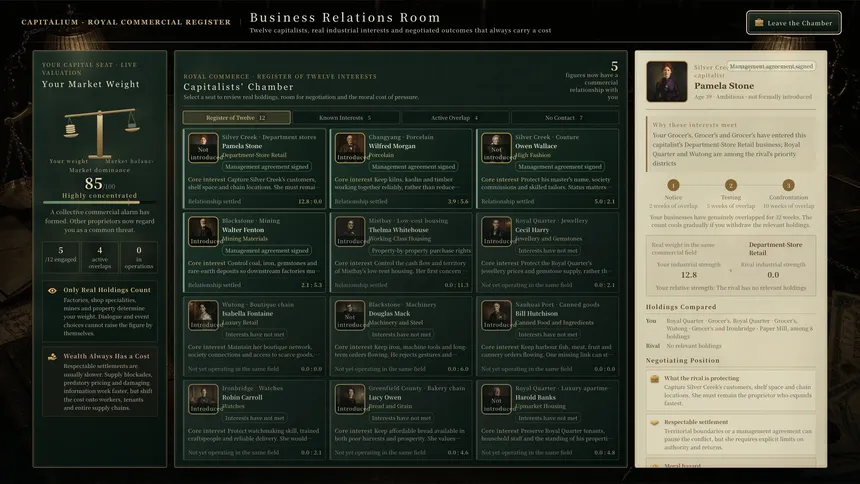Click the Business Relations Room title
Image resolution: width=860 pixels, height=484 pixels.
(345, 18)
